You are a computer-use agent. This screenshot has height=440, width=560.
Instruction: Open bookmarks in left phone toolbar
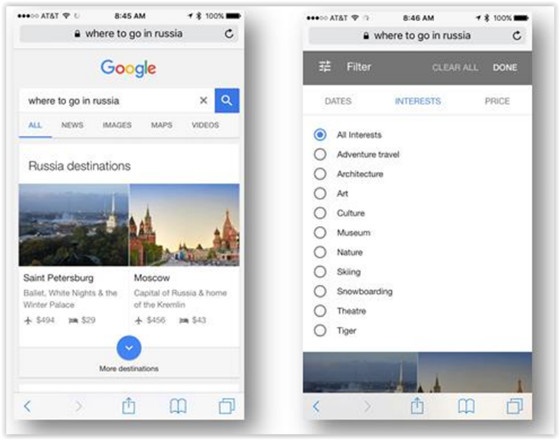pyautogui.click(x=178, y=406)
